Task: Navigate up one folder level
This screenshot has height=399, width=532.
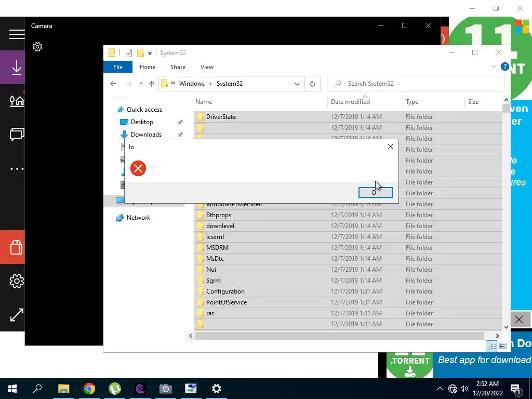Action: (152, 84)
